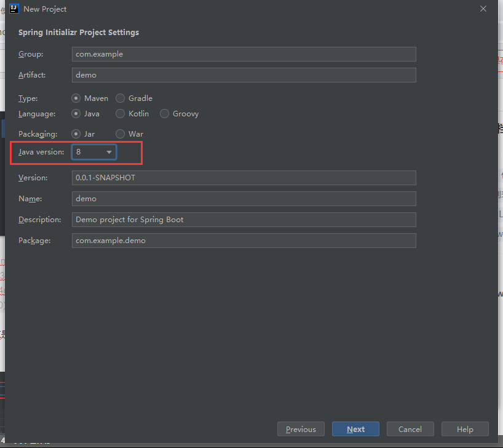
Task: Go back with the Previous button
Action: [x=301, y=429]
